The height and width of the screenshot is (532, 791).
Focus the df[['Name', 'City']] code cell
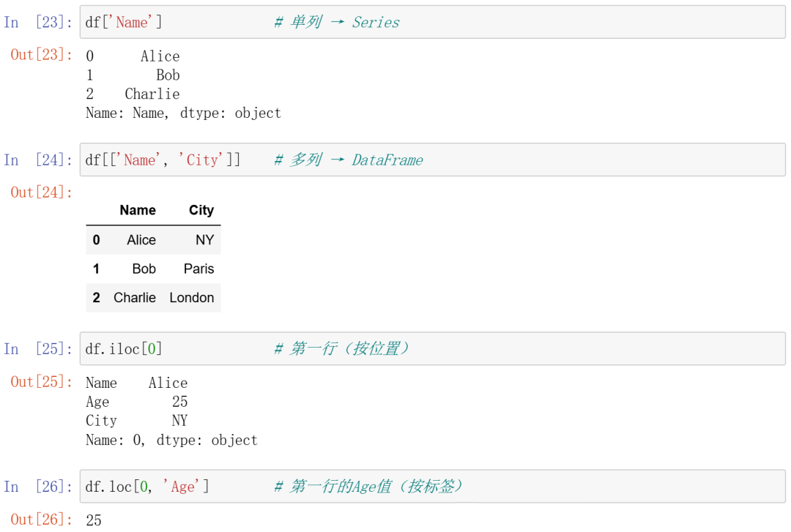(x=432, y=160)
